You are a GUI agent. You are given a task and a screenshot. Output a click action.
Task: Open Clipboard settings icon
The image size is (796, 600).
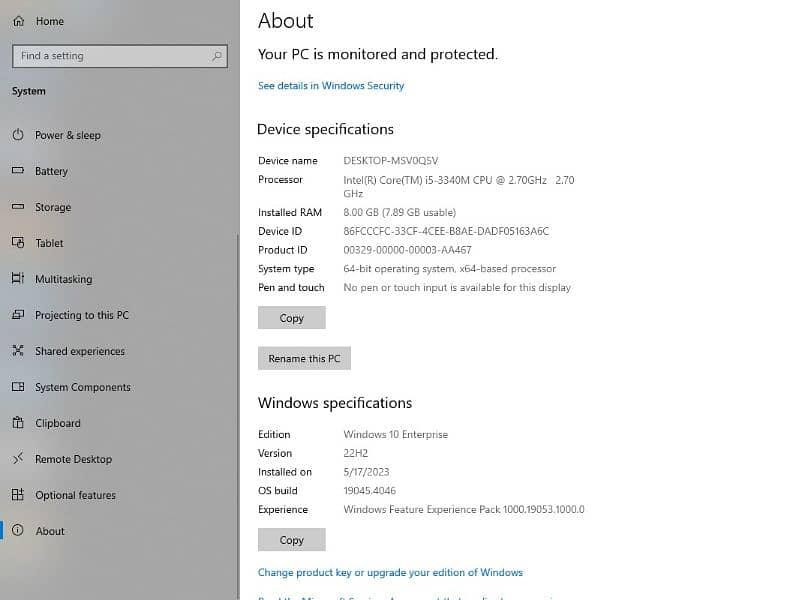coord(18,423)
